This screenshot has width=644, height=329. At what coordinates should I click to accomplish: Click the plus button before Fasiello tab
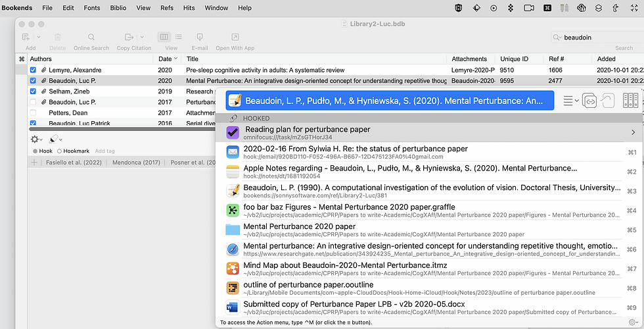[34, 163]
